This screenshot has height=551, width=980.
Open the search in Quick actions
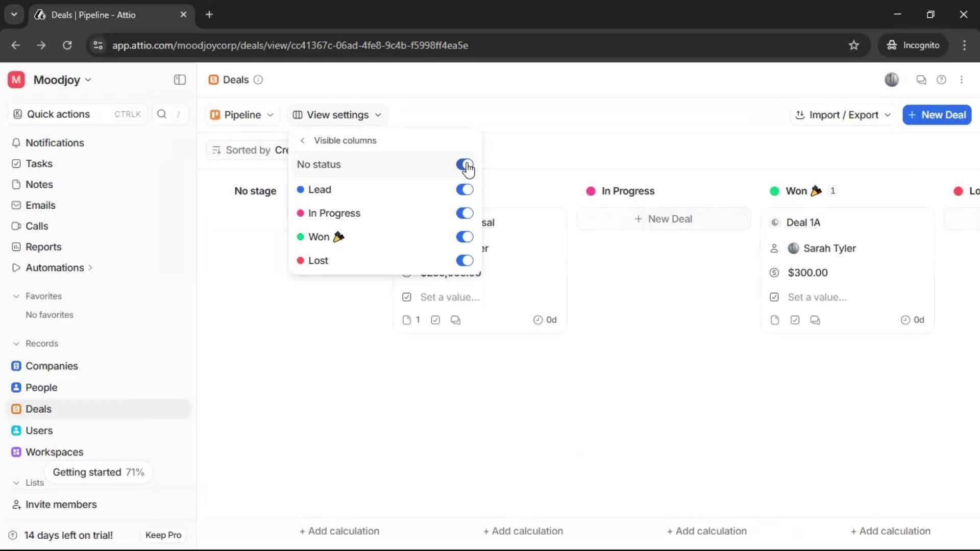162,114
